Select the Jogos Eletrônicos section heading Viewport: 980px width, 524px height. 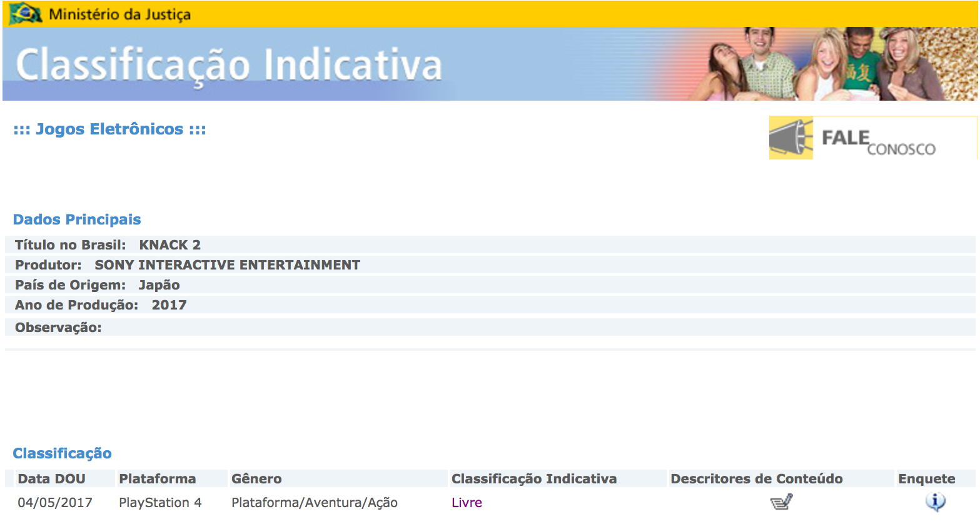pyautogui.click(x=109, y=129)
